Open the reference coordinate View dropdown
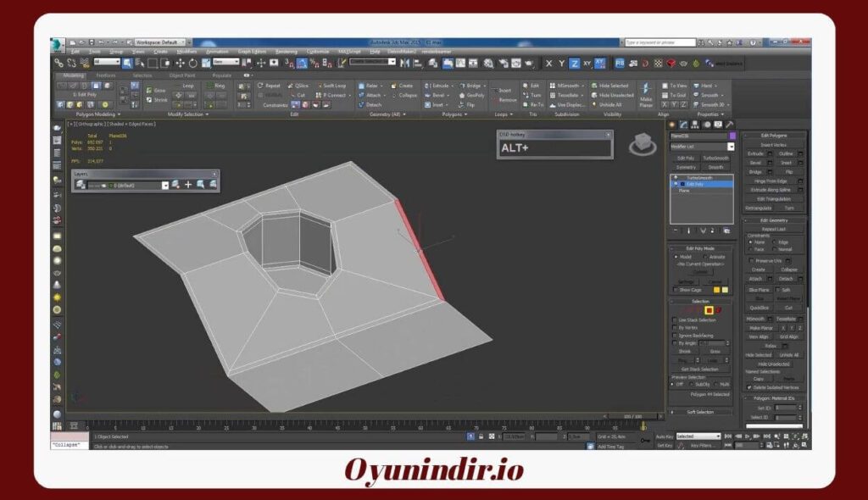Viewport: 868px width, 500px height. pos(225,62)
